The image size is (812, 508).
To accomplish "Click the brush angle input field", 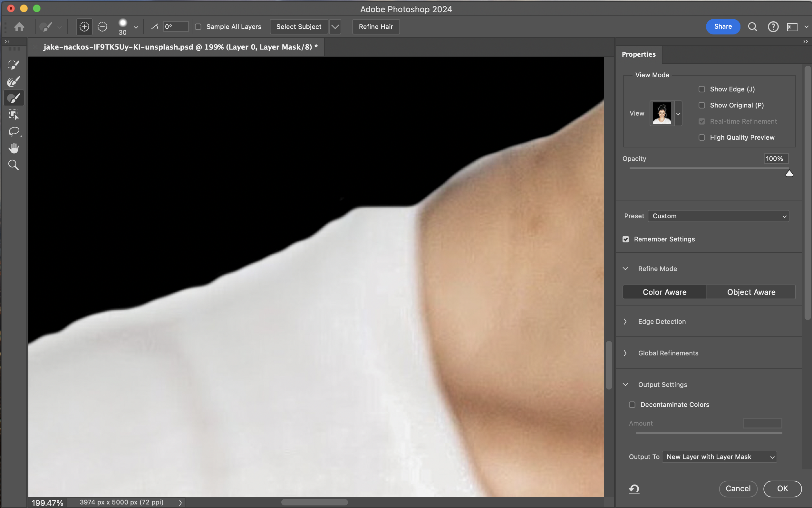I will [176, 26].
